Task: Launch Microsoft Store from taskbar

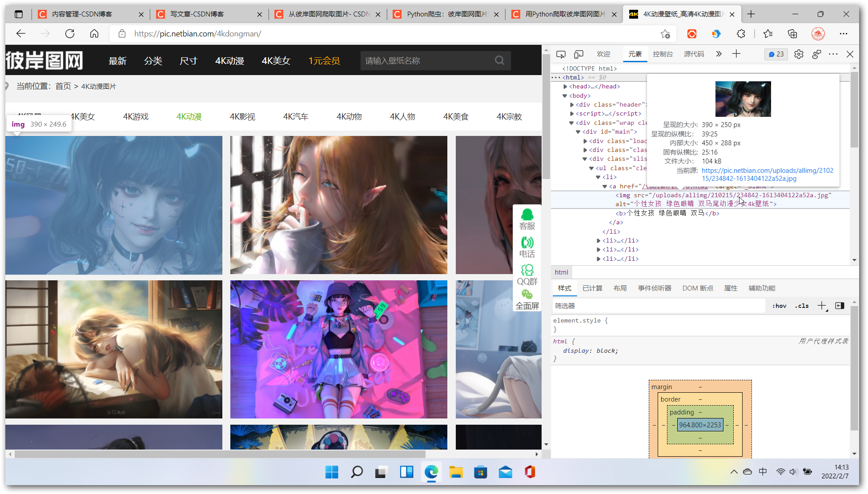Action: point(481,472)
